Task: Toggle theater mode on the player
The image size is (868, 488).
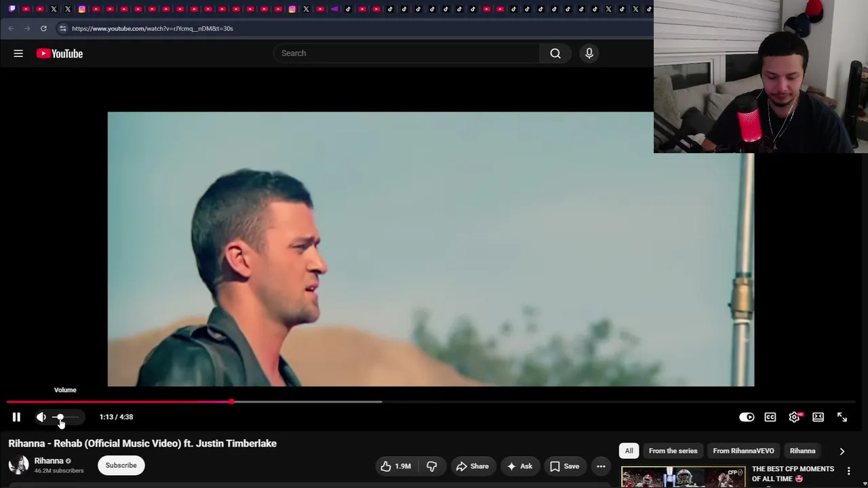Action: pos(818,417)
